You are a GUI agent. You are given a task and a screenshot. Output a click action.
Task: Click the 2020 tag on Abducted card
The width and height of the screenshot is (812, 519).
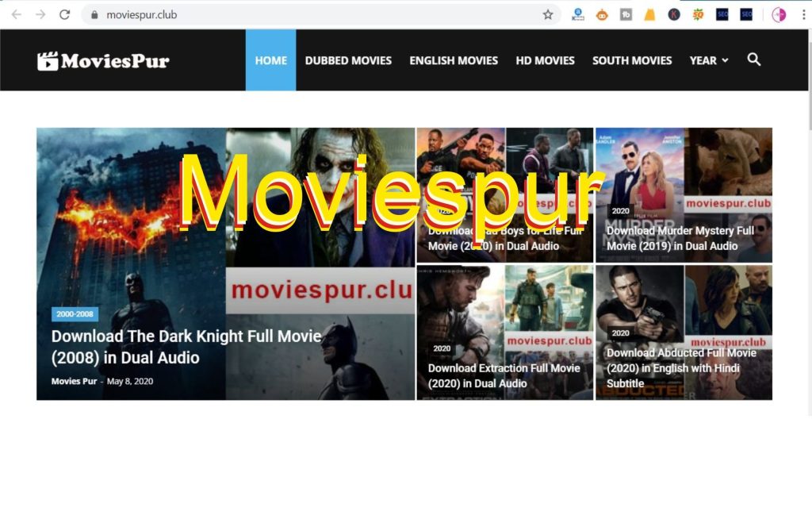620,333
